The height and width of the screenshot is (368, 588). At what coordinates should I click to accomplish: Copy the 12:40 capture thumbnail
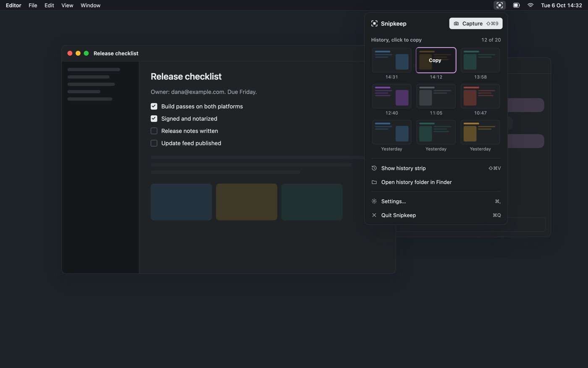click(x=391, y=96)
